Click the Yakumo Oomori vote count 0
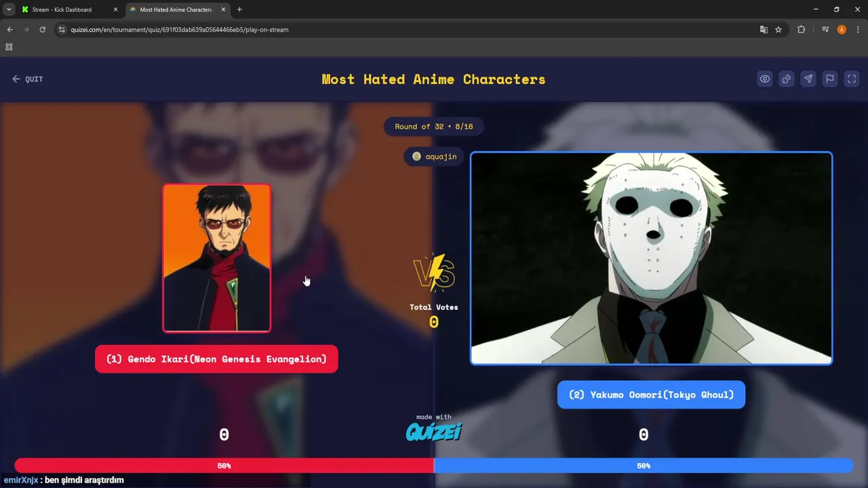 coord(644,435)
